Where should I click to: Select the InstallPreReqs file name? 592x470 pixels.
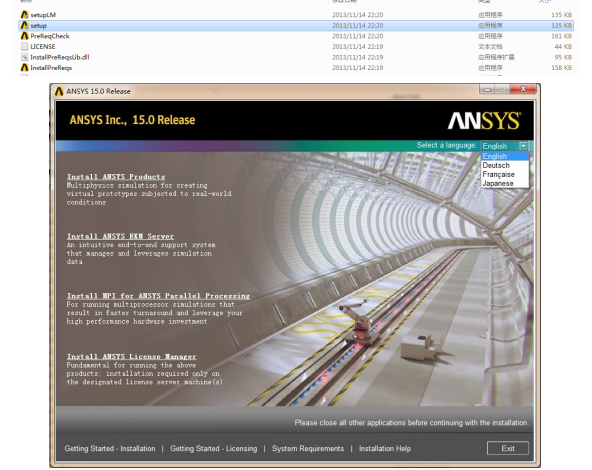(51, 68)
